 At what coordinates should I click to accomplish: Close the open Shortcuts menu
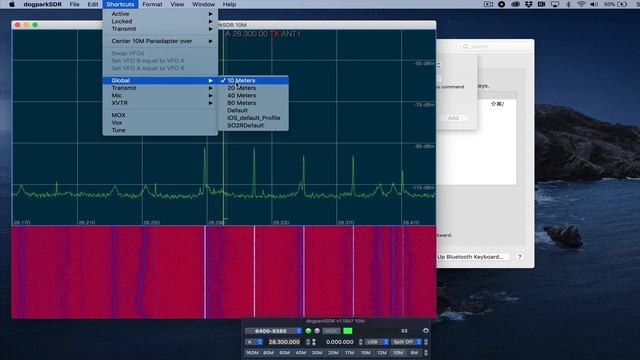tap(120, 4)
